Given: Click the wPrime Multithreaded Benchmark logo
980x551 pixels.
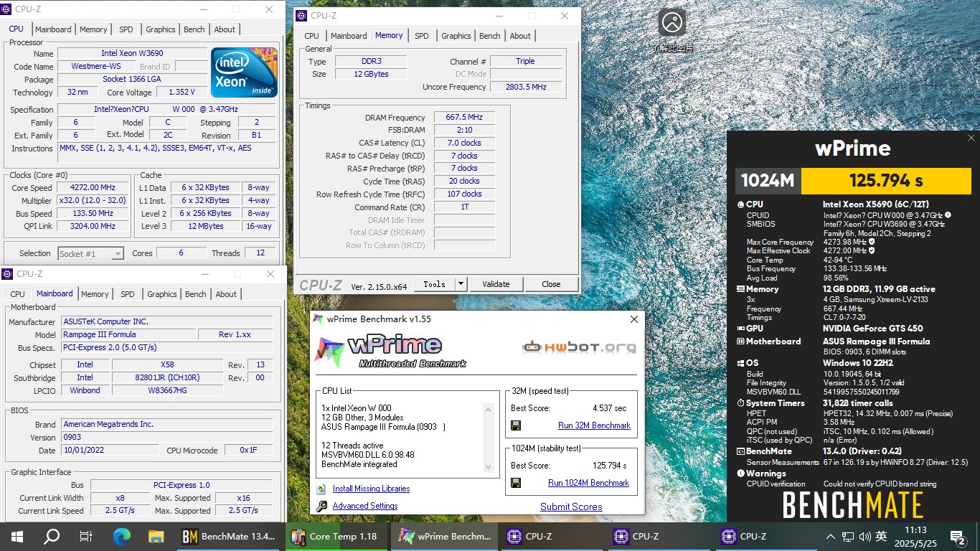Looking at the screenshot, I should pos(391,351).
